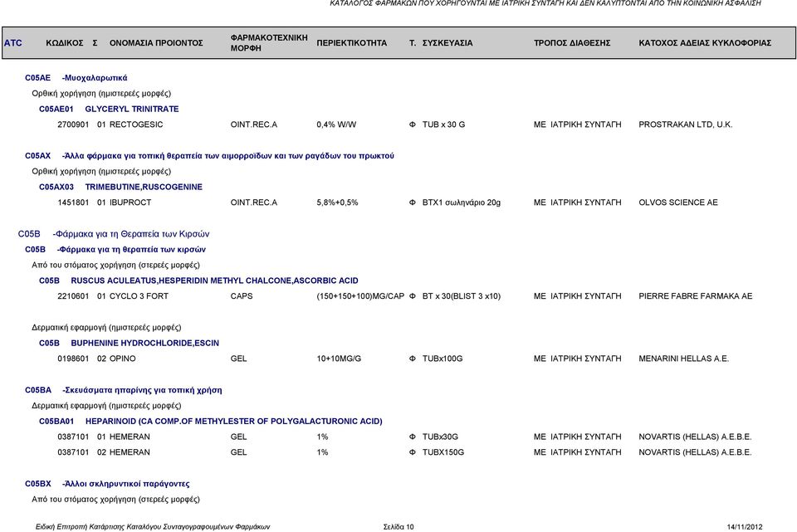This screenshot has width=797, height=532.
Task: Select the "ΤΡΟΠΟΣ ΔΙΑΘΕΣΗΣ" column header
Action: pos(572,42)
